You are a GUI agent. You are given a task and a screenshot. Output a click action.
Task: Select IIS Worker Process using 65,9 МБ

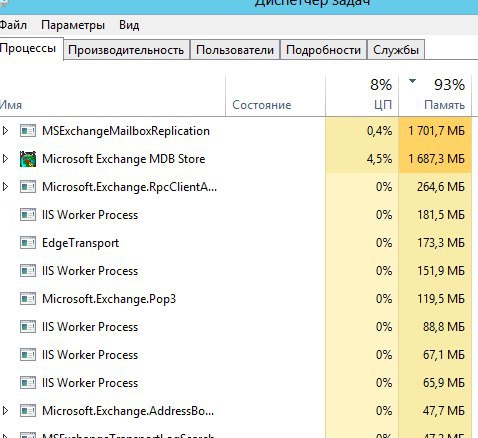pos(90,383)
